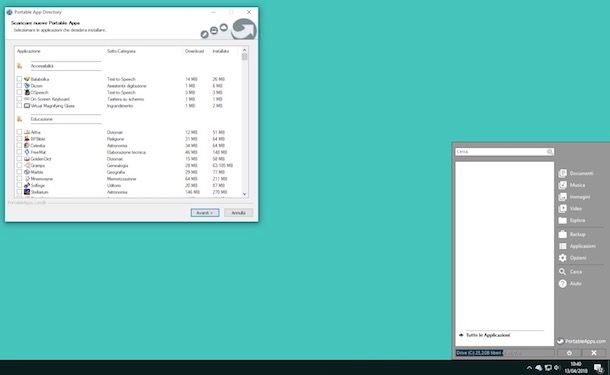Click the On-Screen Keyboard app icon
The width and height of the screenshot is (610, 375).
[x=27, y=99]
